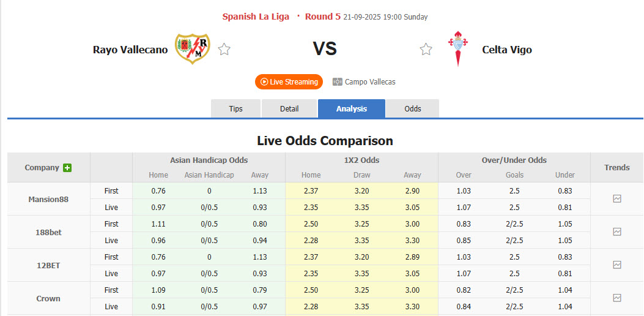The width and height of the screenshot is (644, 316).
Task: Favorite Celta Vigo with its star icon
Action: click(x=426, y=50)
